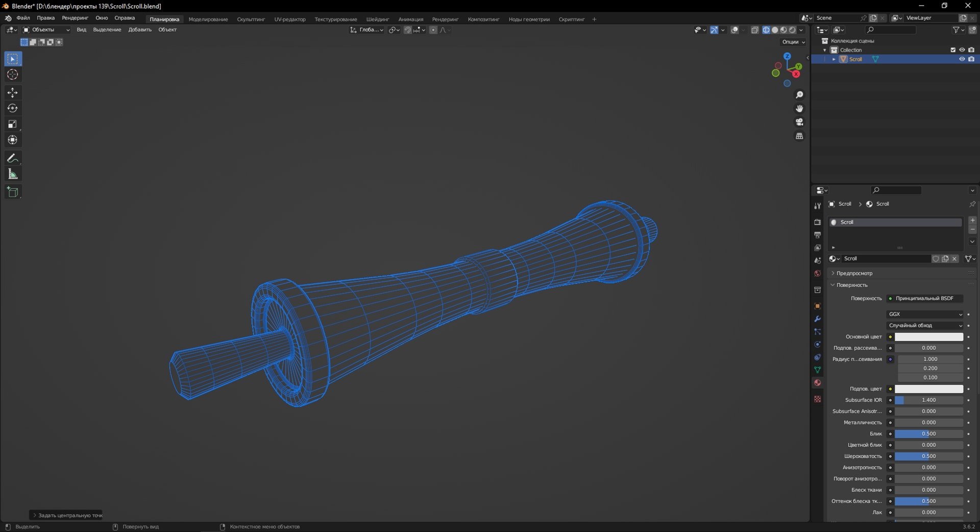Click the Add Cube tool
The height and width of the screenshot is (532, 980).
point(13,192)
